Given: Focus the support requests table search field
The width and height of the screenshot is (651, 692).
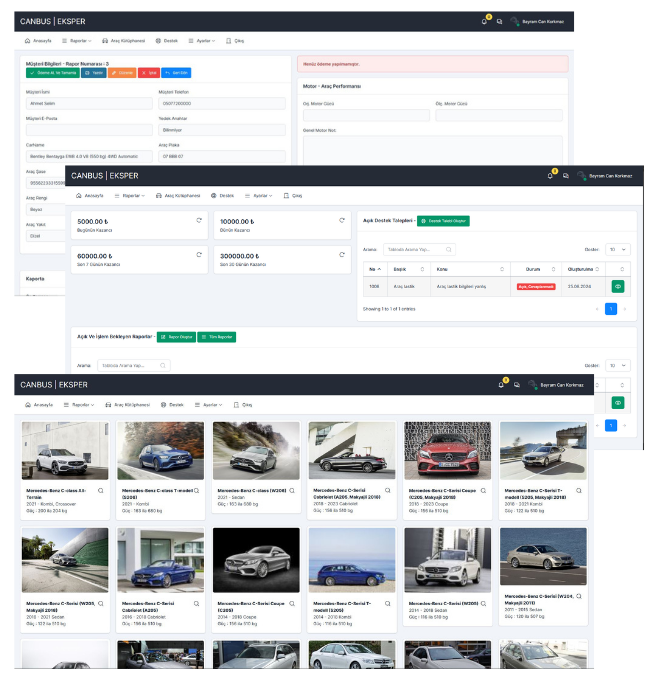Looking at the screenshot, I should coord(419,249).
